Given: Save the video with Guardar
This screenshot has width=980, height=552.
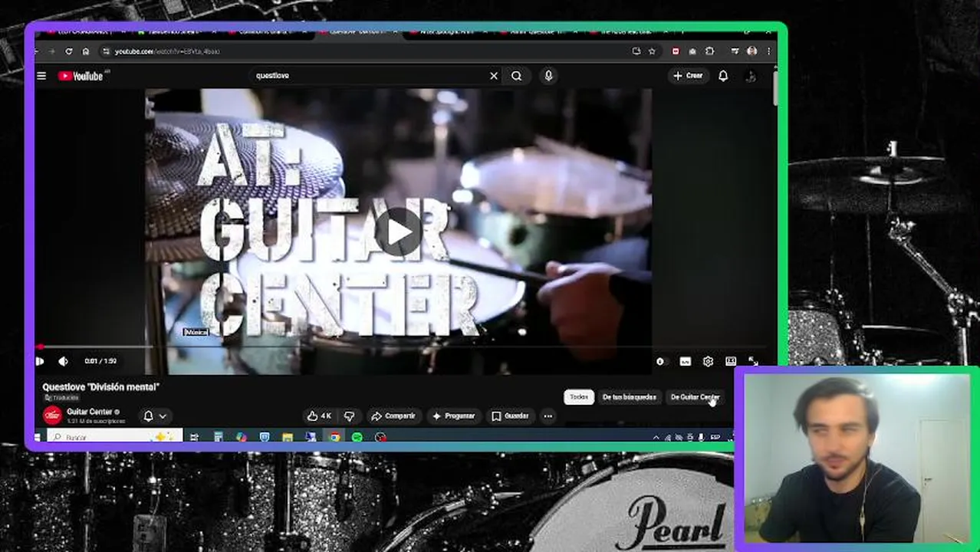Looking at the screenshot, I should tap(510, 416).
